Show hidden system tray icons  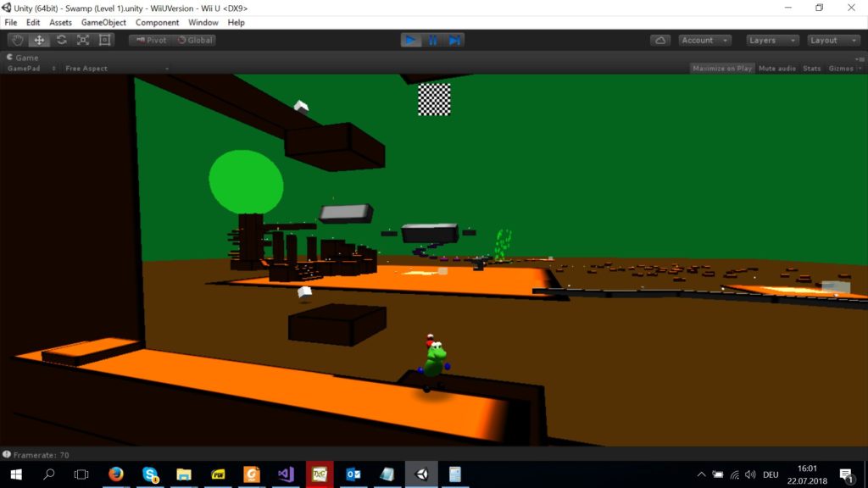(x=701, y=474)
